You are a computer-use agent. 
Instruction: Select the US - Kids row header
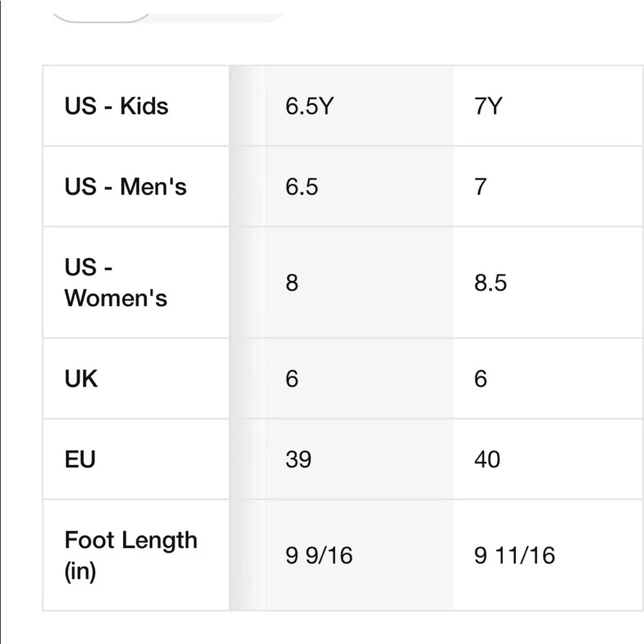[x=136, y=106]
